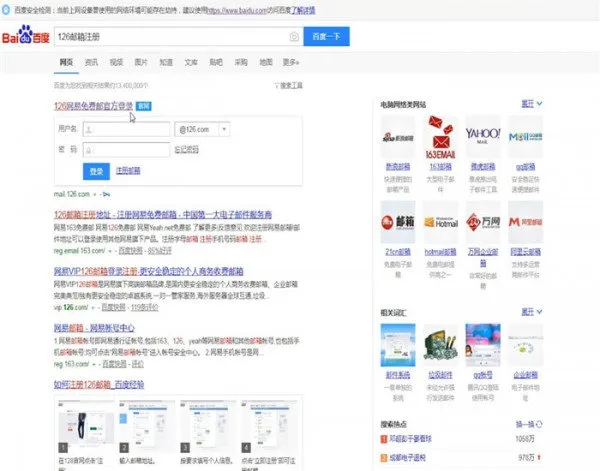Open the hotmail邮箱 text link
This screenshot has width=600, height=471.
(440, 252)
